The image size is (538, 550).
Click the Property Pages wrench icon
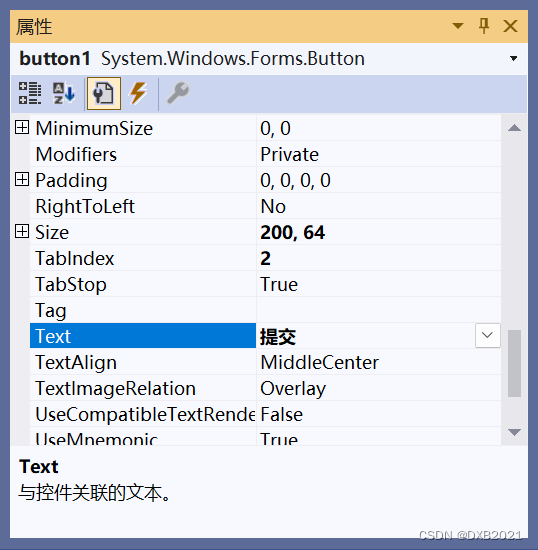178,93
